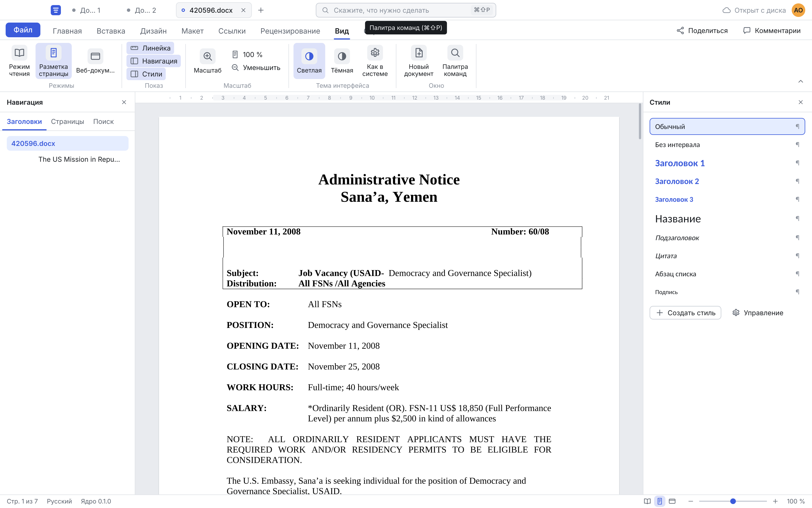Add a new document tab
Screen dimensions: 812x508
click(x=261, y=10)
